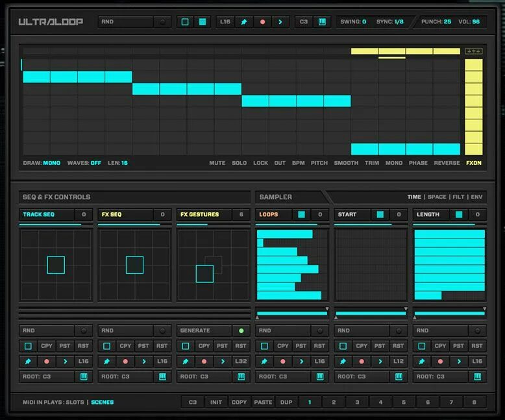The image size is (505, 420).
Task: Toggle the LENGTH enable square
Action: pyautogui.click(x=459, y=214)
